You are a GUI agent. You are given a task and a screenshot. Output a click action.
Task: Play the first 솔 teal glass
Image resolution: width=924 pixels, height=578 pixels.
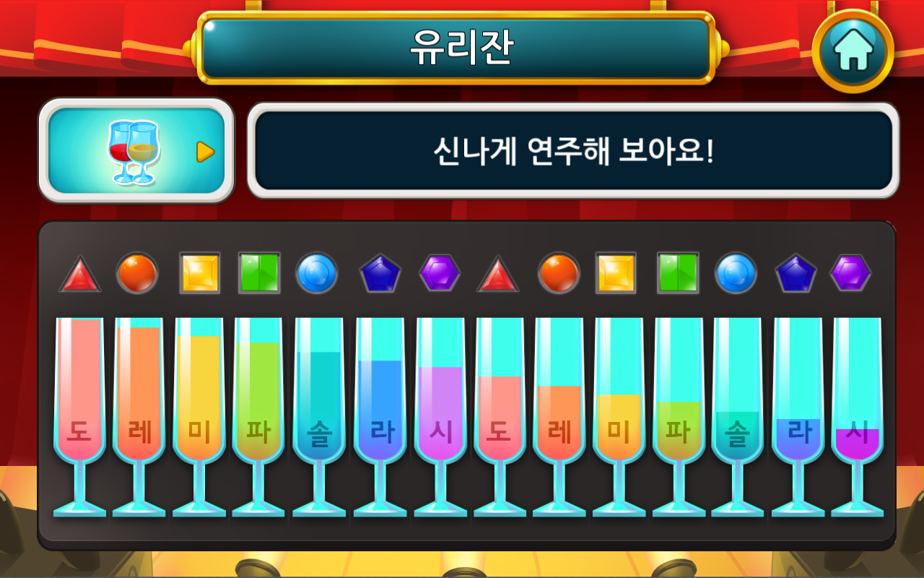[x=319, y=417]
